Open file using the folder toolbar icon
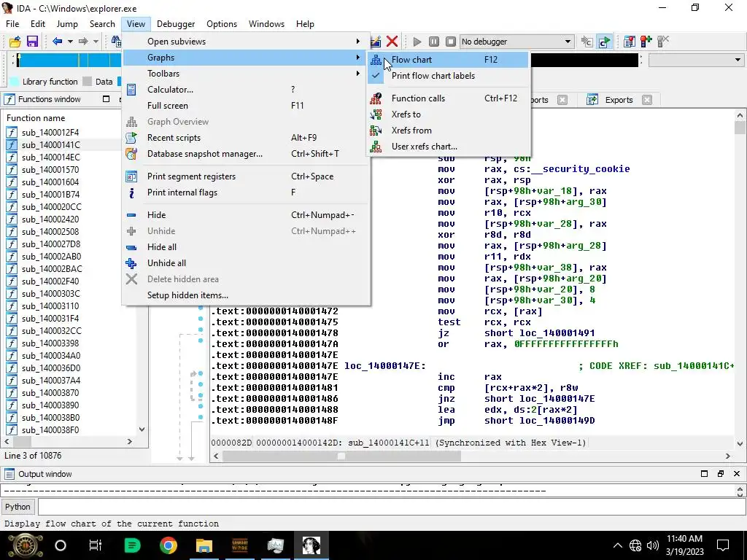Image resolution: width=747 pixels, height=560 pixels. pyautogui.click(x=15, y=42)
